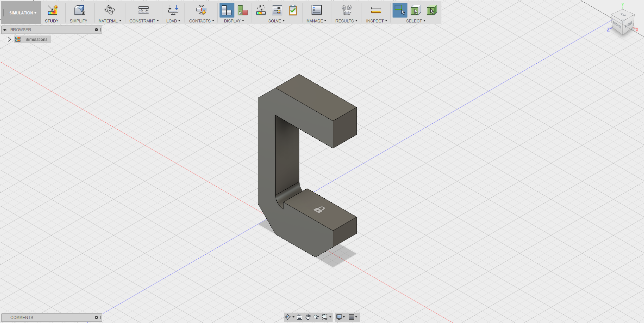This screenshot has width=644, height=323.
Task: Enable freeform selection mode
Action: click(416, 10)
